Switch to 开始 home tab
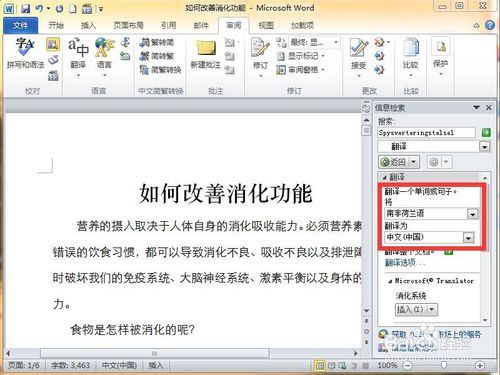Viewport: 500px width, 375px height. click(x=56, y=25)
